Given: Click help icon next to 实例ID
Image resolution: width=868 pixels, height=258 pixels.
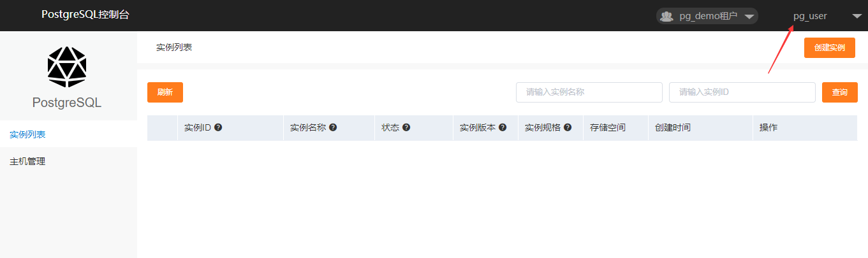Looking at the screenshot, I should [x=218, y=127].
